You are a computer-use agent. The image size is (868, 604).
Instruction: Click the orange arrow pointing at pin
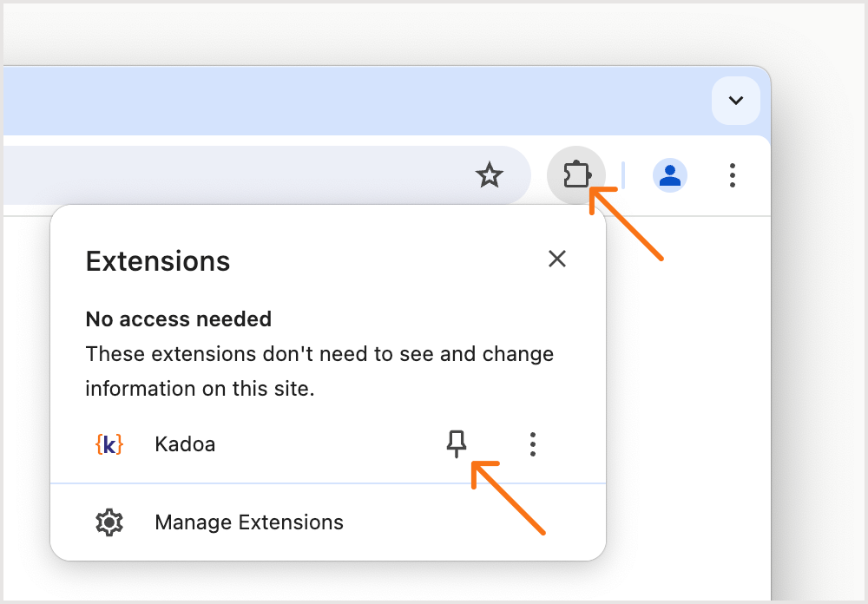click(508, 498)
